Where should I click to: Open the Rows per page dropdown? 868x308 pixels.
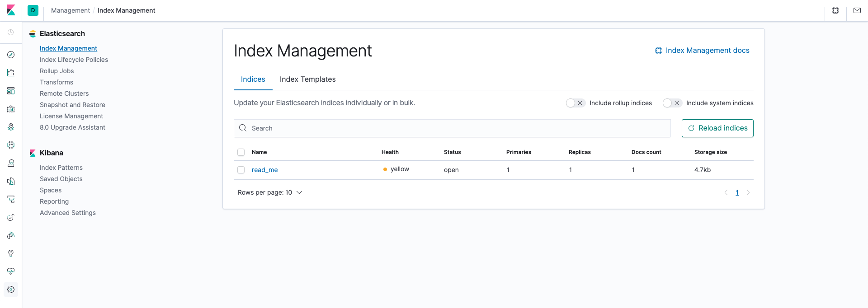pos(270,192)
